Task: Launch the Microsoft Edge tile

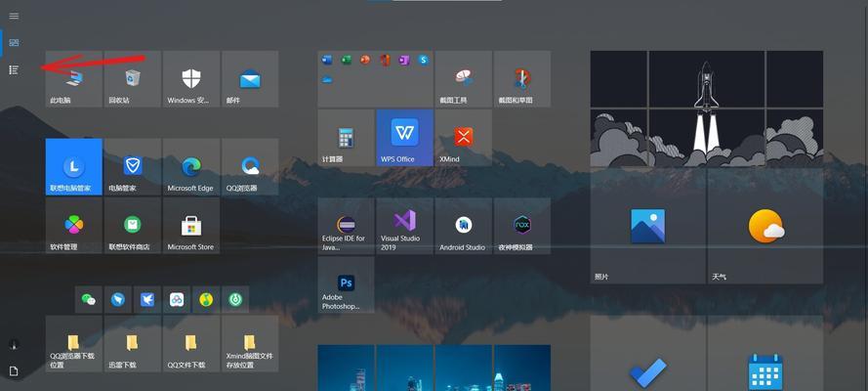Action: (191, 167)
